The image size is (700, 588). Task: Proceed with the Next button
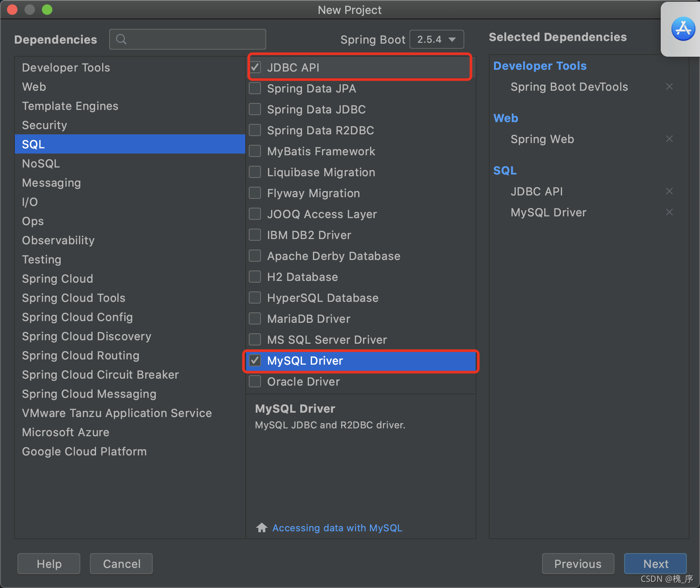[655, 564]
